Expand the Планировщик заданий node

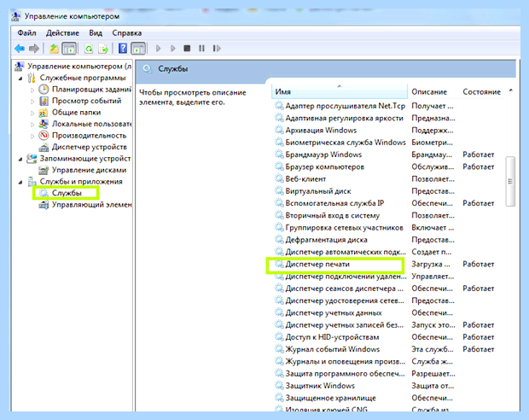(x=32, y=90)
